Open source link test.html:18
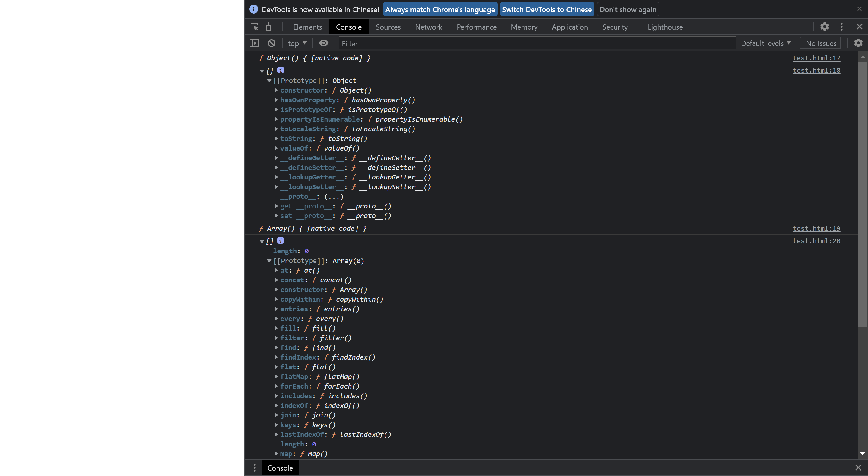 [816, 71]
